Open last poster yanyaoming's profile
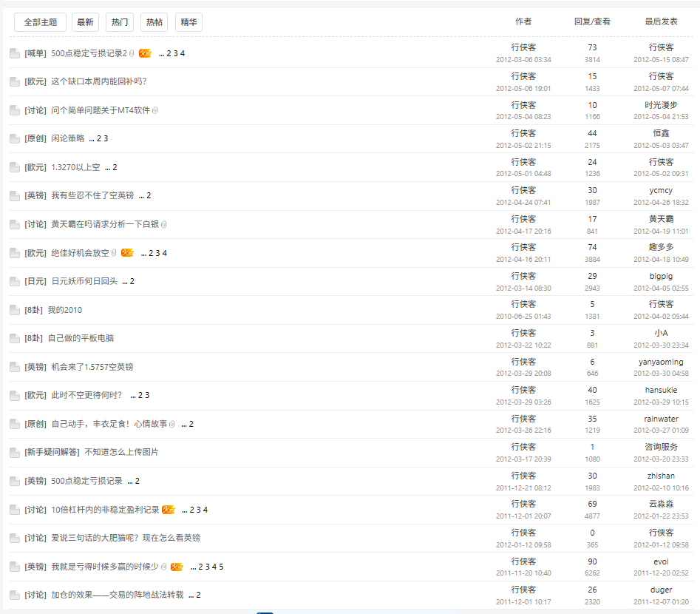Image resolution: width=700 pixels, height=614 pixels. 661,362
